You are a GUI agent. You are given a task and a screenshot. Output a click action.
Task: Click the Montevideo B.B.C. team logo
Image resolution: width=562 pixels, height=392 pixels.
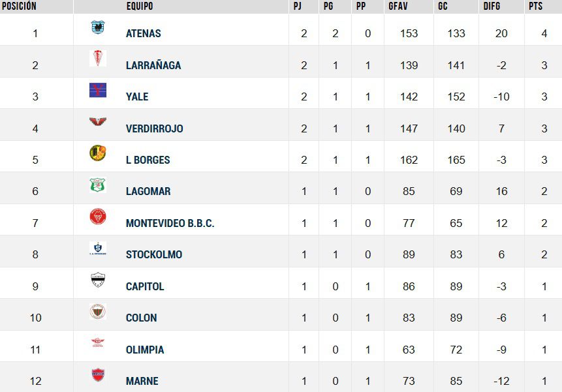[97, 217]
